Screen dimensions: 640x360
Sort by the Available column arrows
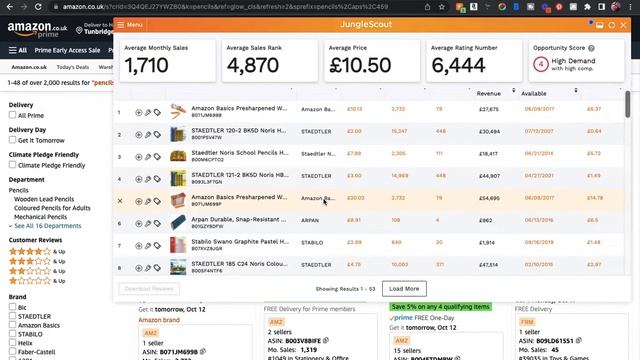pyautogui.click(x=576, y=90)
